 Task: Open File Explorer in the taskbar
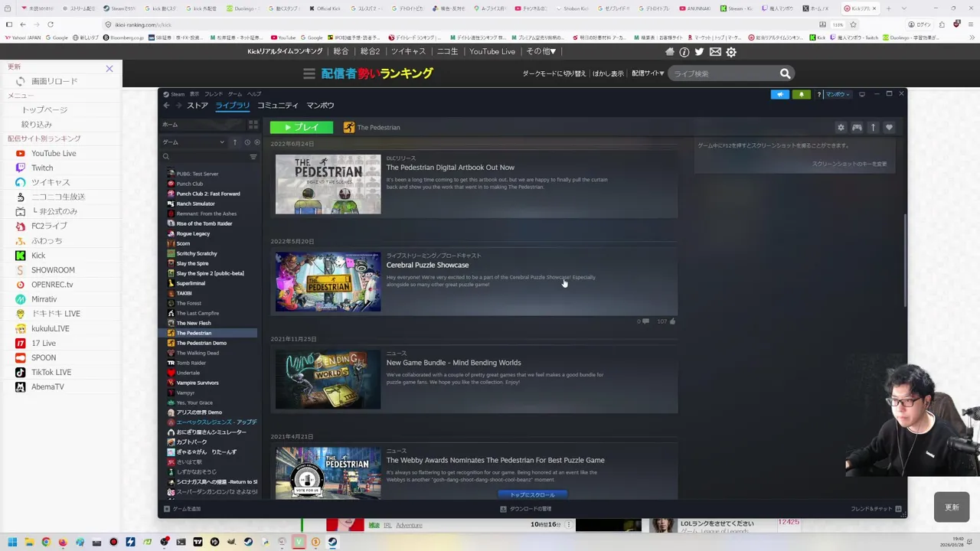[29, 542]
